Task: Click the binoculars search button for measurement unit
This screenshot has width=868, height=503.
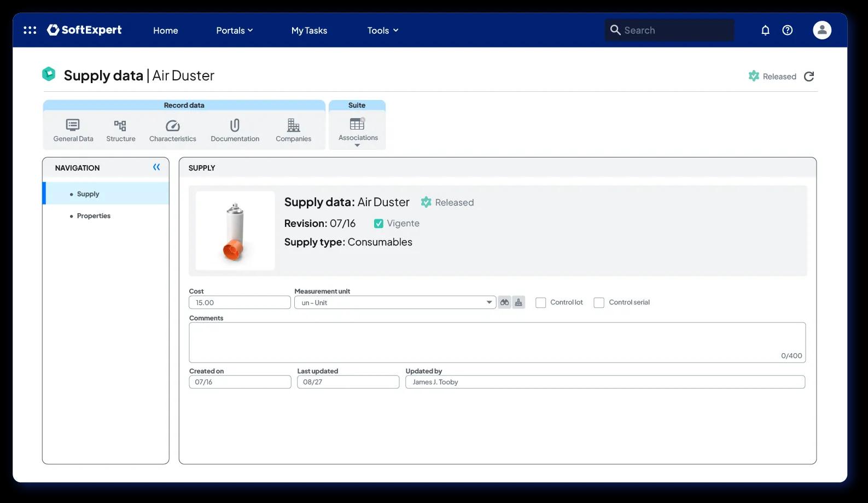Action: 504,302
